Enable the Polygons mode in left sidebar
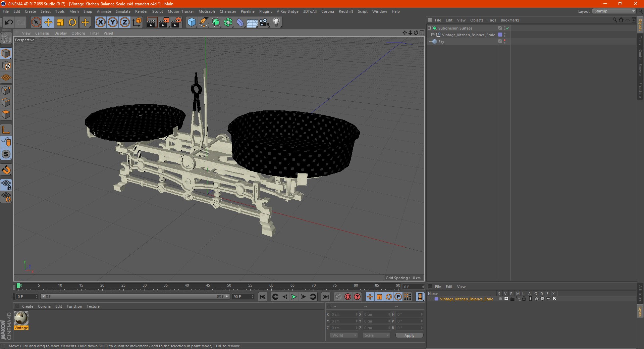The image size is (644, 349). tap(6, 114)
